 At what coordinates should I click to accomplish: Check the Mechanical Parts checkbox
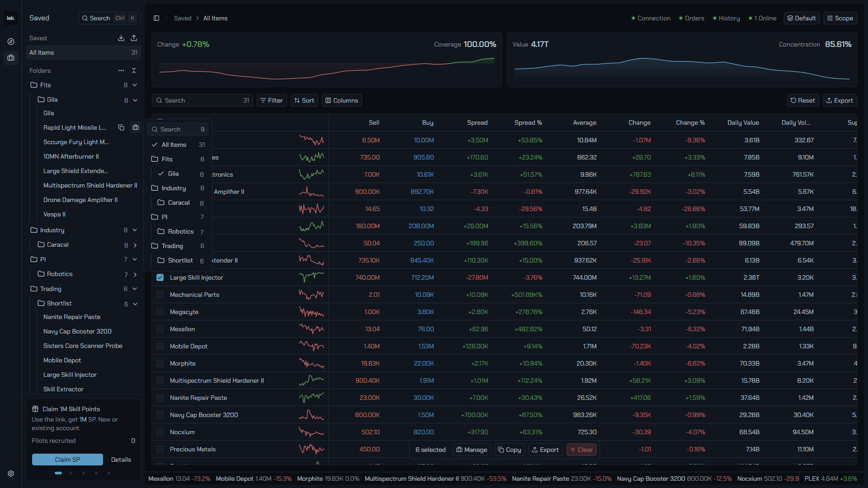(x=160, y=295)
